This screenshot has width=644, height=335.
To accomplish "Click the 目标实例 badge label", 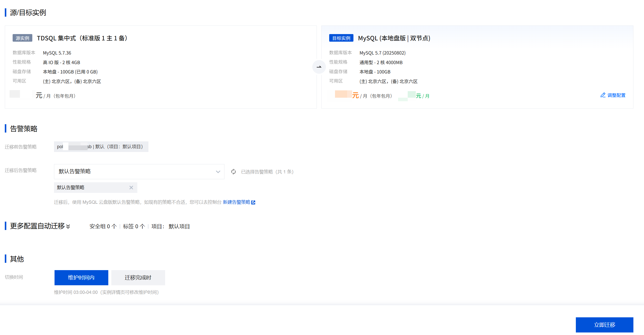I will [x=341, y=38].
